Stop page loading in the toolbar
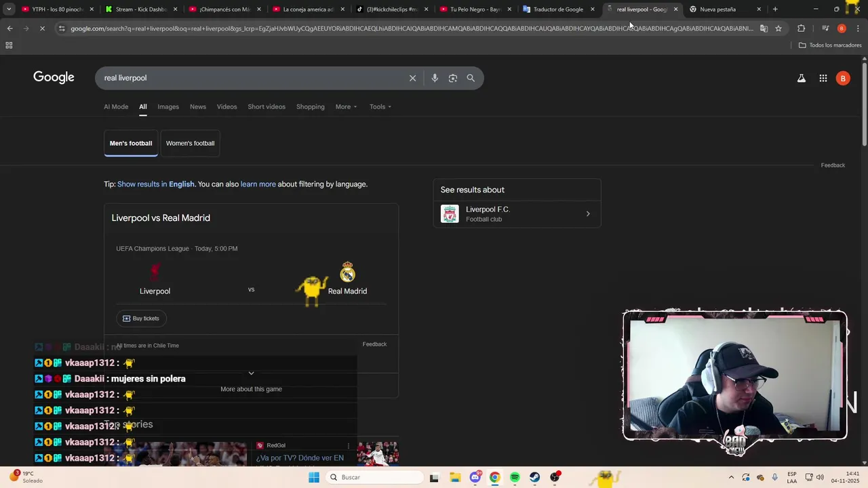The image size is (868, 488). pos(42,28)
